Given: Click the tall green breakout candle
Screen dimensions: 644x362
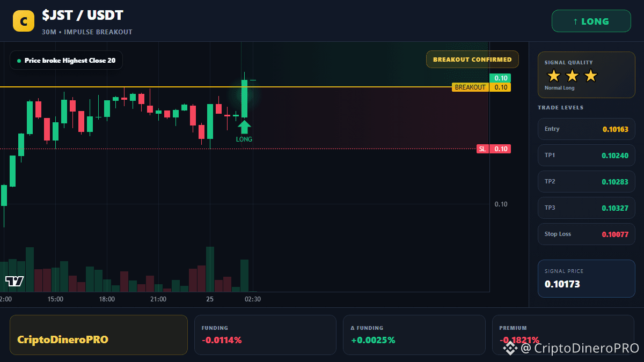Looking at the screenshot, I should 244,99.
